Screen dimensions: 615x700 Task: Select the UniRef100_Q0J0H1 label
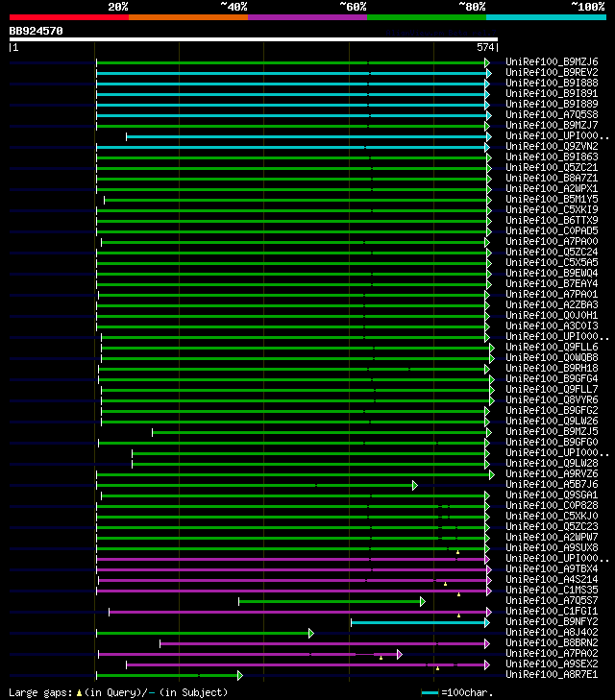tap(552, 315)
